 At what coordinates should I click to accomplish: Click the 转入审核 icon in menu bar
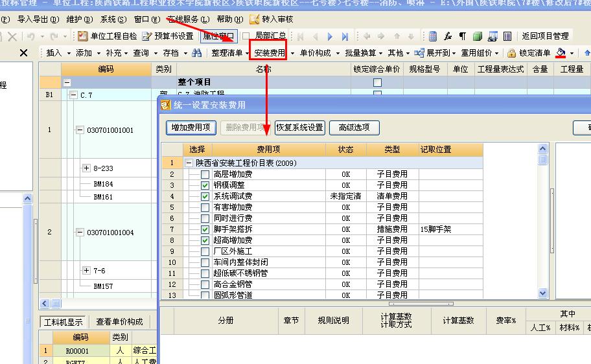pyautogui.click(x=255, y=19)
